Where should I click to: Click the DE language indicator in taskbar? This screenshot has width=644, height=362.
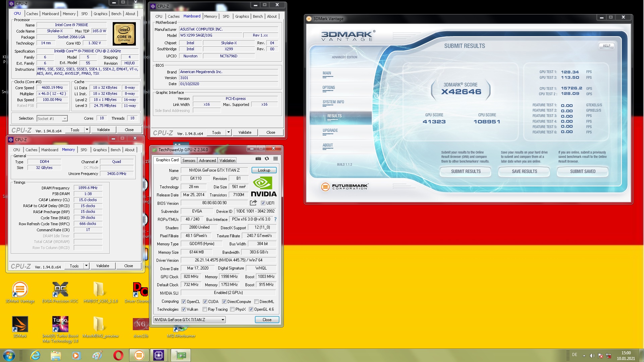pyautogui.click(x=575, y=355)
